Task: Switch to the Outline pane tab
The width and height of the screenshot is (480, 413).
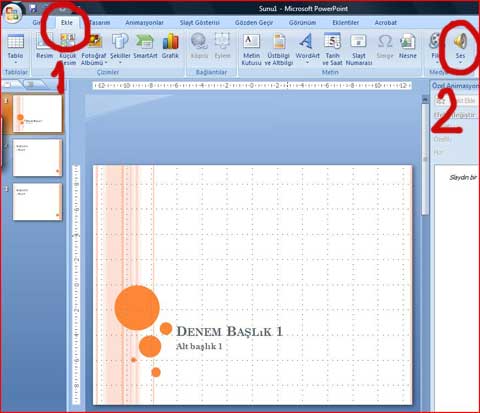Action: (x=31, y=84)
